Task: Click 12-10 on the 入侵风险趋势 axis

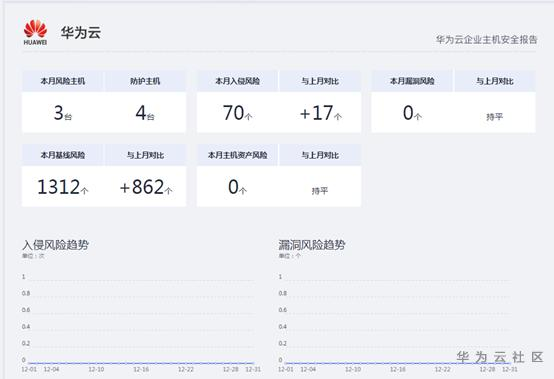Action: point(96,369)
